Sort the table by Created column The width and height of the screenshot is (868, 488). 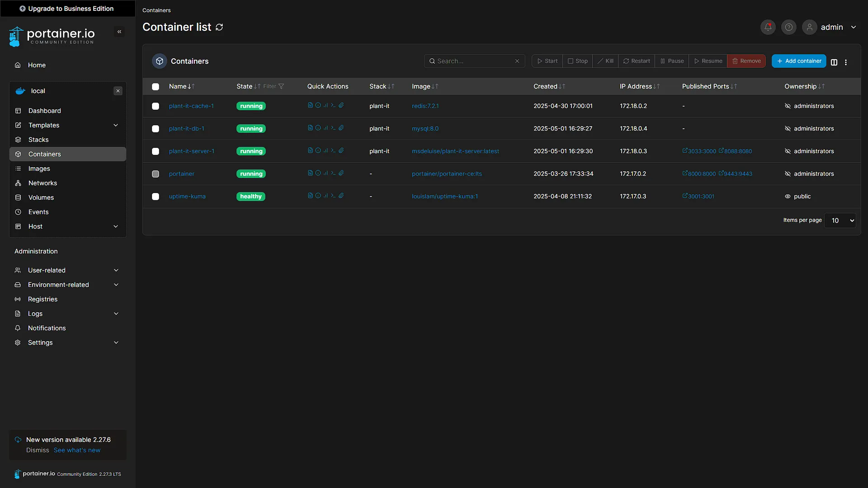[549, 86]
